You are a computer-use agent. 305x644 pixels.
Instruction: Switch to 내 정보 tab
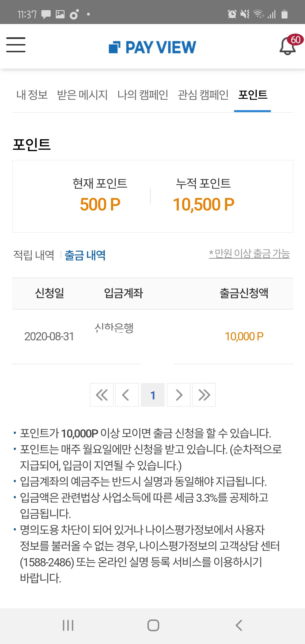point(32,95)
